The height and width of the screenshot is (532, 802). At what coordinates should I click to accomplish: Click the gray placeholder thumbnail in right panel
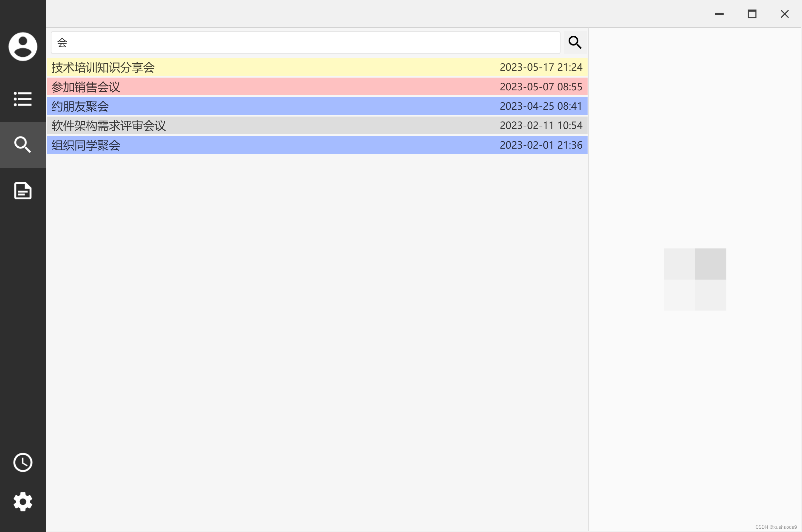click(x=695, y=279)
